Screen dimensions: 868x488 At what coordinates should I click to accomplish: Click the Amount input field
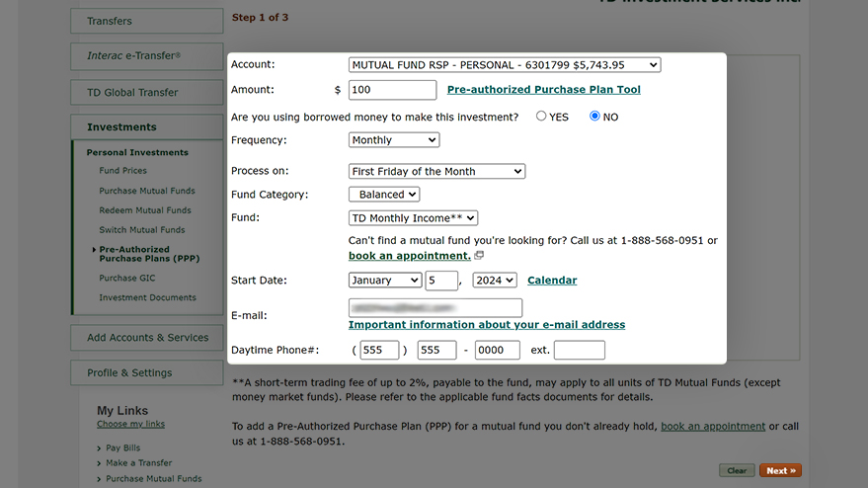[392, 90]
